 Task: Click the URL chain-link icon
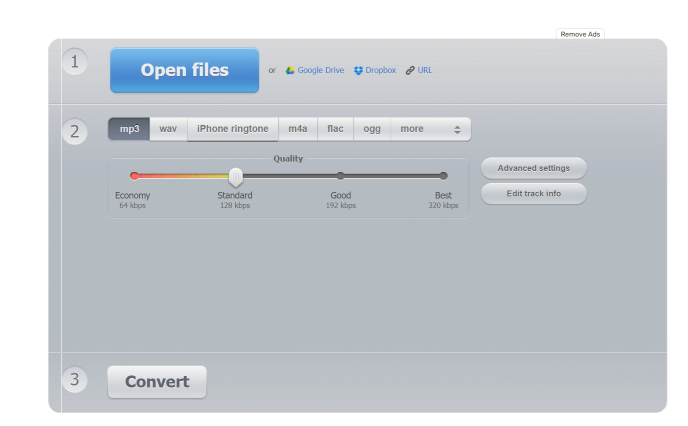tap(410, 70)
